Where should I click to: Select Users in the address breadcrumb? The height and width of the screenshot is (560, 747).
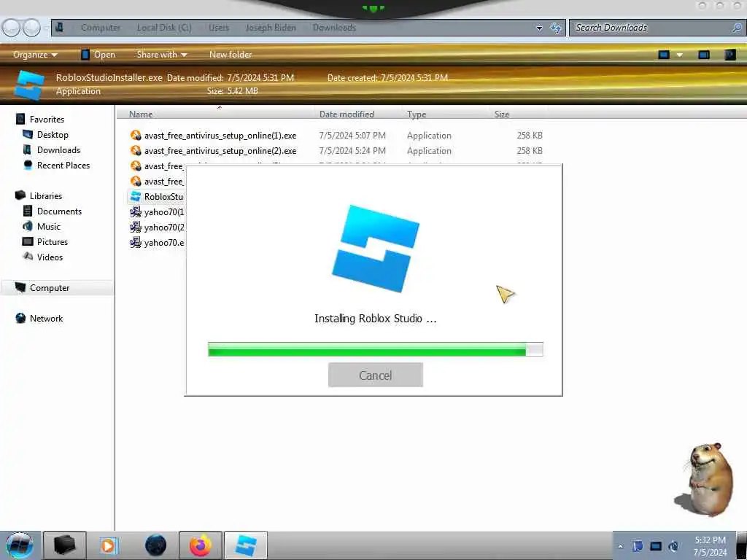[x=219, y=28]
